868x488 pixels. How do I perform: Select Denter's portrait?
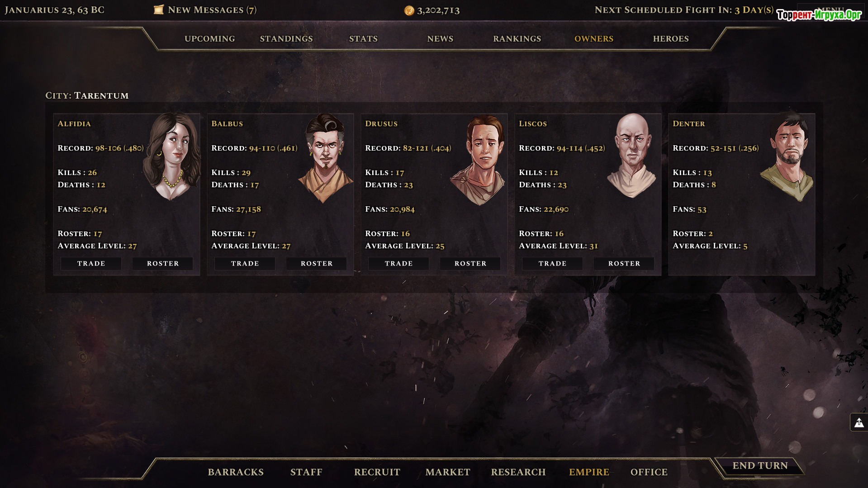[x=787, y=157]
